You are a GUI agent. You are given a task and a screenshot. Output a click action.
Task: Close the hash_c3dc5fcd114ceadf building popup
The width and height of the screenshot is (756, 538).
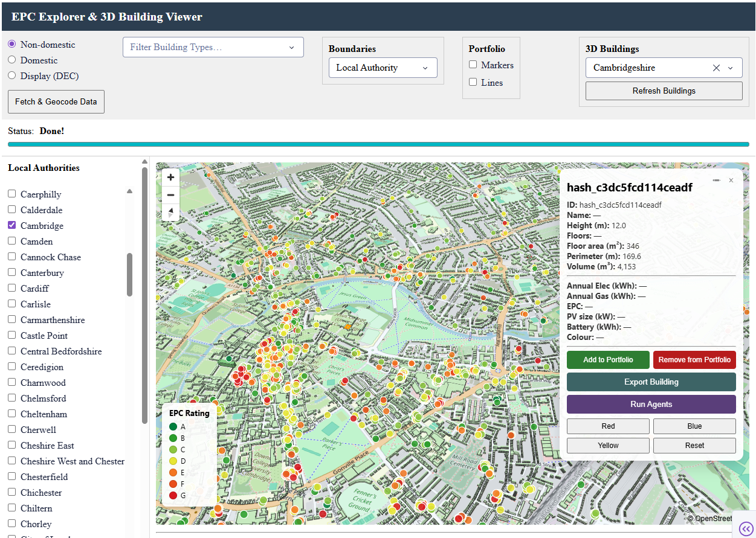click(731, 180)
